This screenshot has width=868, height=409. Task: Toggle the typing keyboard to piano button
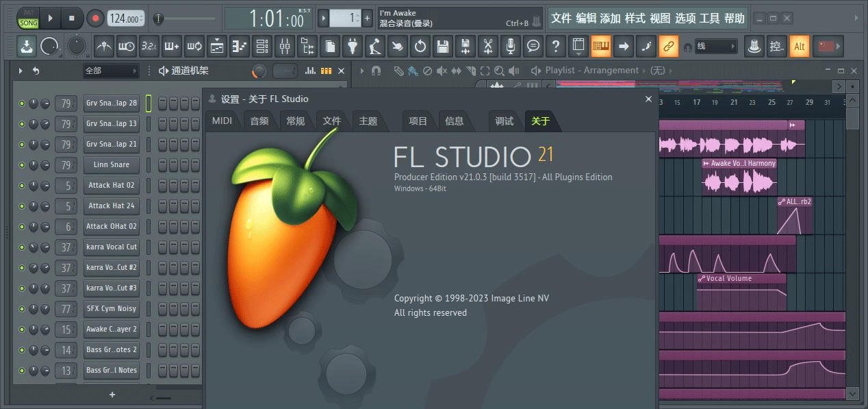(x=601, y=47)
